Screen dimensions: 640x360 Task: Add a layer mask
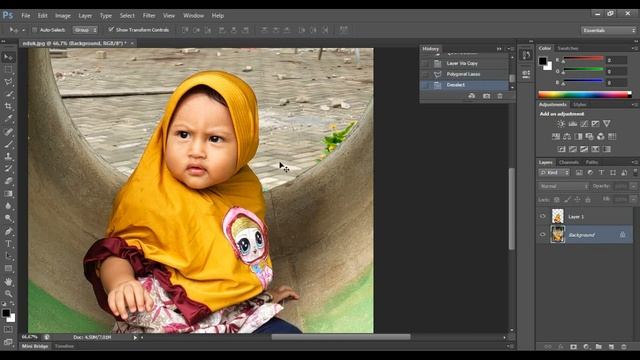573,347
